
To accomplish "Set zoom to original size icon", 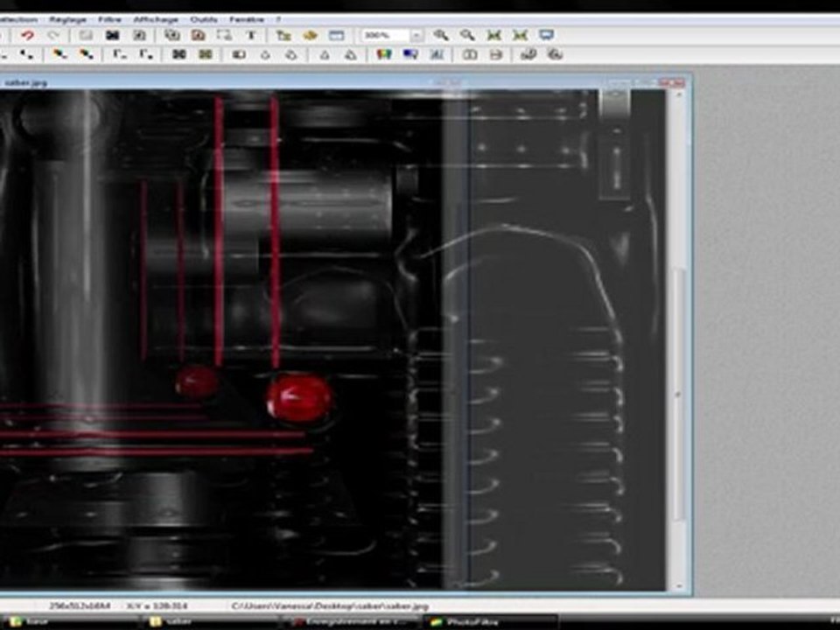I will pyautogui.click(x=493, y=35).
